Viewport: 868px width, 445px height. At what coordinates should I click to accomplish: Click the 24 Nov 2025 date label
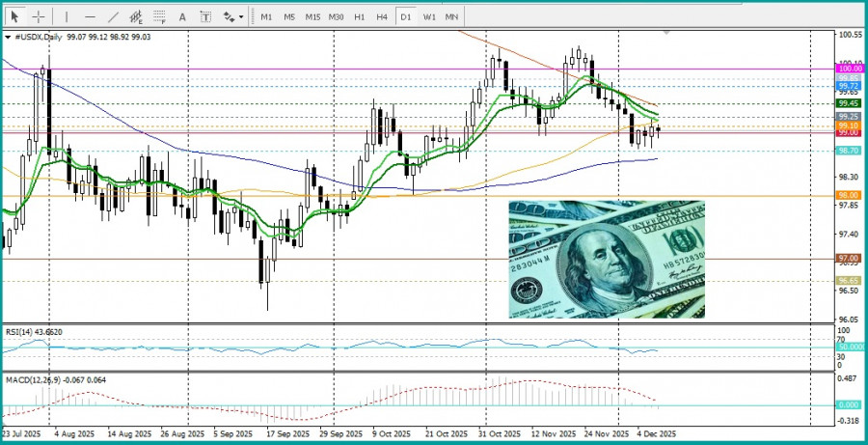click(x=608, y=434)
